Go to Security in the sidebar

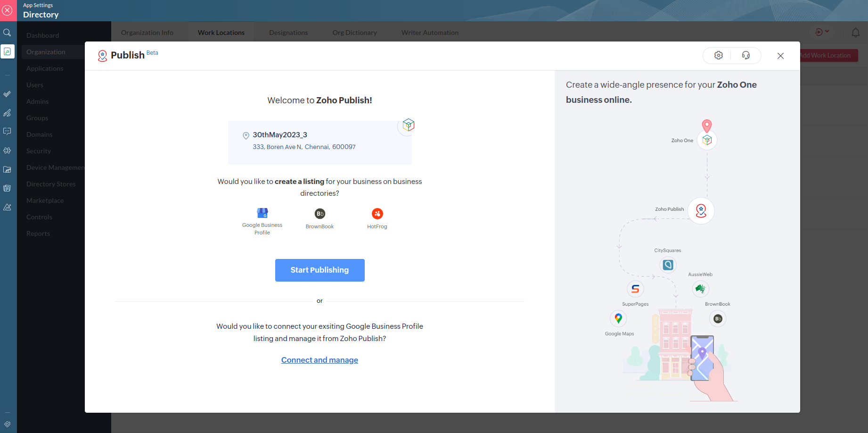click(39, 151)
